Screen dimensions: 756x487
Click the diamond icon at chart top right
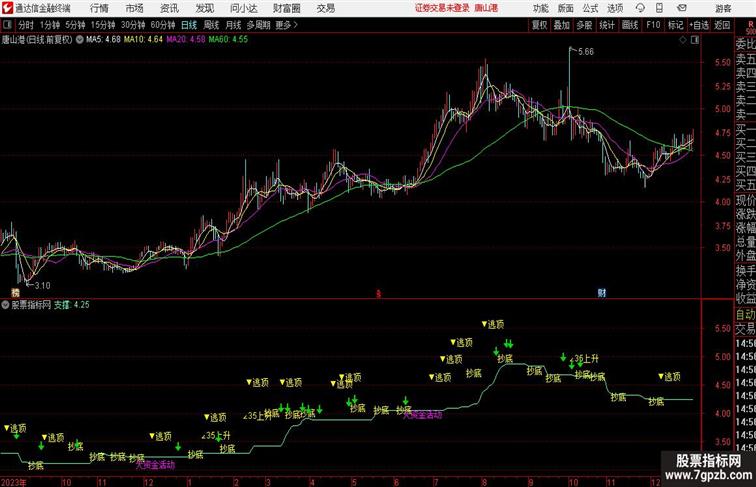pos(683,40)
